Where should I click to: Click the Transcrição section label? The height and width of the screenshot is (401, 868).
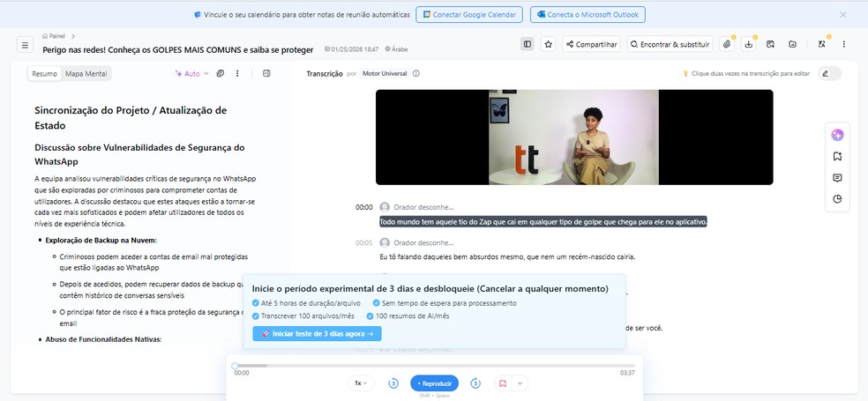click(325, 73)
